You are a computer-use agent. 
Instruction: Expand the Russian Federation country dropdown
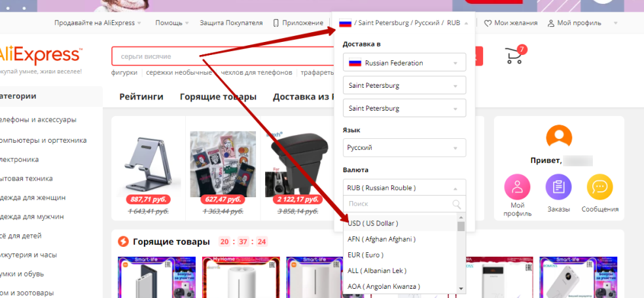click(404, 63)
